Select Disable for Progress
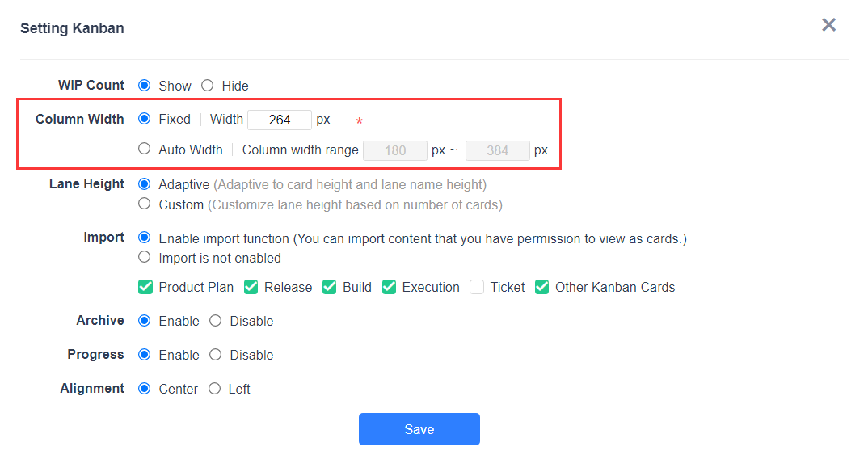 coord(216,355)
